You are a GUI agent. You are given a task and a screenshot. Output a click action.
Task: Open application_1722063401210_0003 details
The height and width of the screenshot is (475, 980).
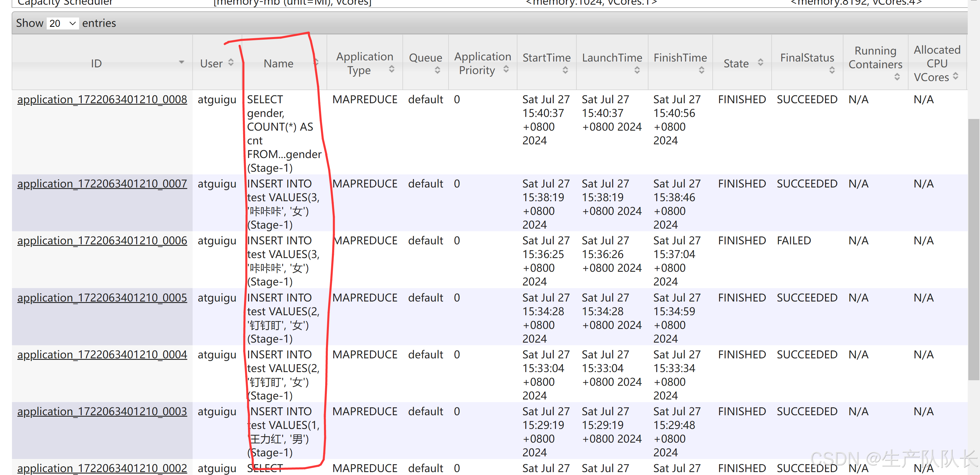pyautogui.click(x=102, y=412)
